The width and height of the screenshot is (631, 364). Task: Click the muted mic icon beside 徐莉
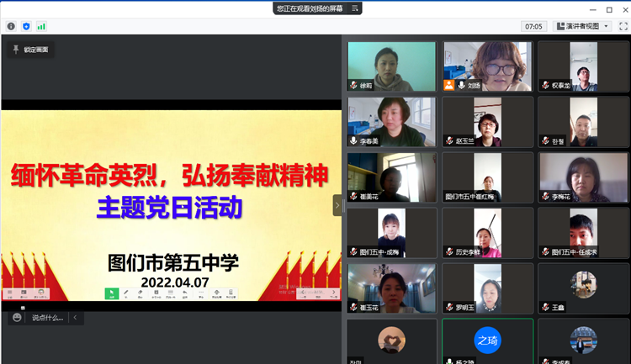pos(353,85)
